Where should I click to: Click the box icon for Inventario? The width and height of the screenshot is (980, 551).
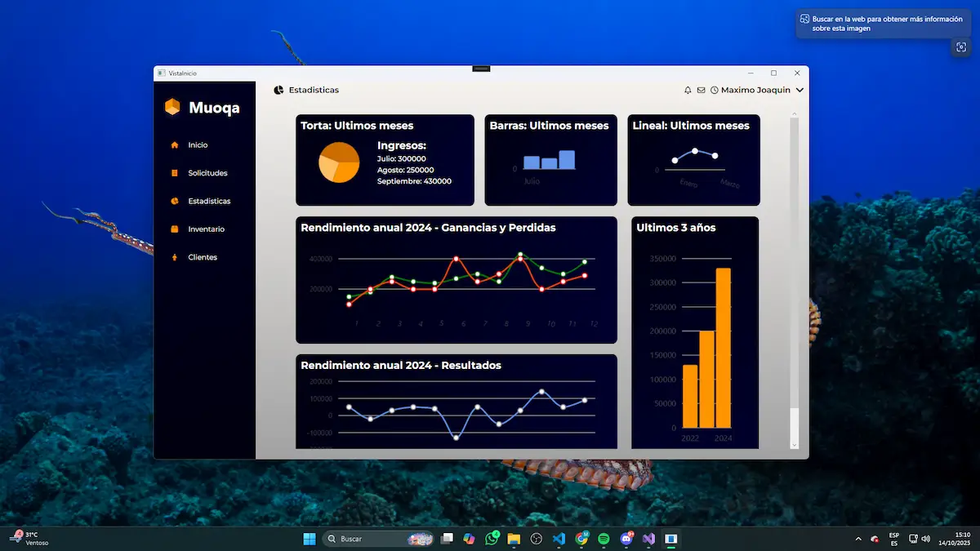point(174,229)
